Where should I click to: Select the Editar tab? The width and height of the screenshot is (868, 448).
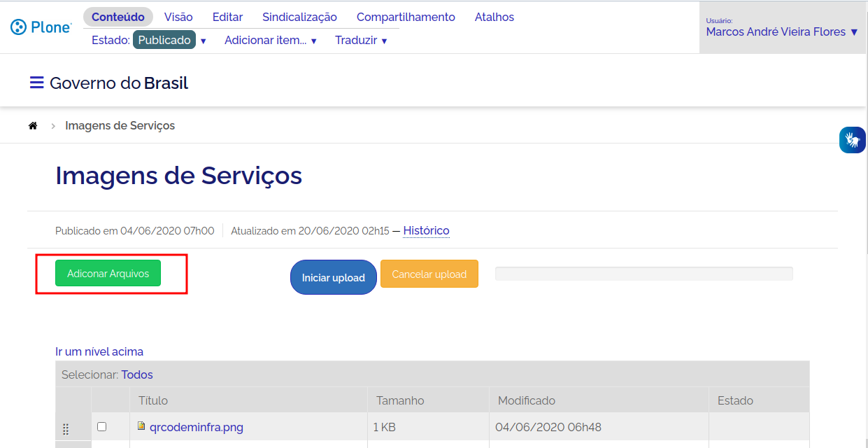227,17
